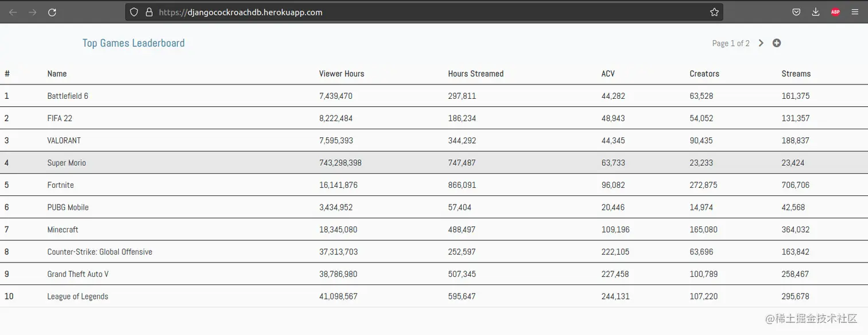868x335 pixels.
Task: Open the downloads arrow icon
Action: [816, 12]
